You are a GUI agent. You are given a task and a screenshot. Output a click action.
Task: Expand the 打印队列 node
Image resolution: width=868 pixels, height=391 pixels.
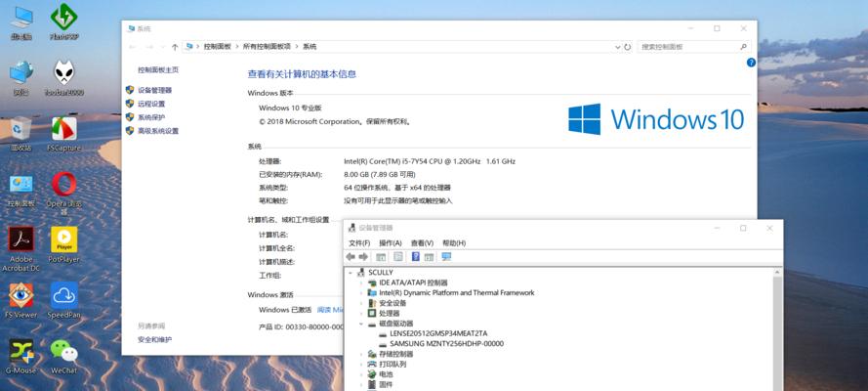(361, 365)
